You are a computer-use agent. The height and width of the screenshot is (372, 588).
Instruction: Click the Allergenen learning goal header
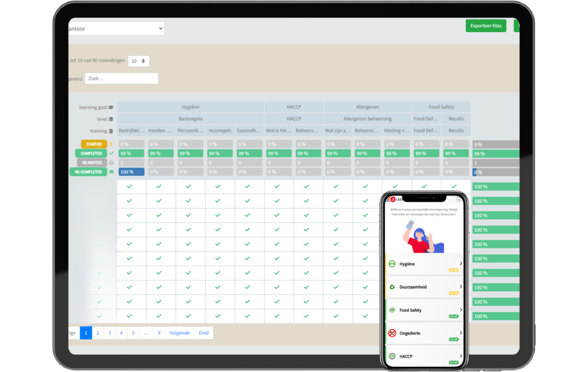367,107
